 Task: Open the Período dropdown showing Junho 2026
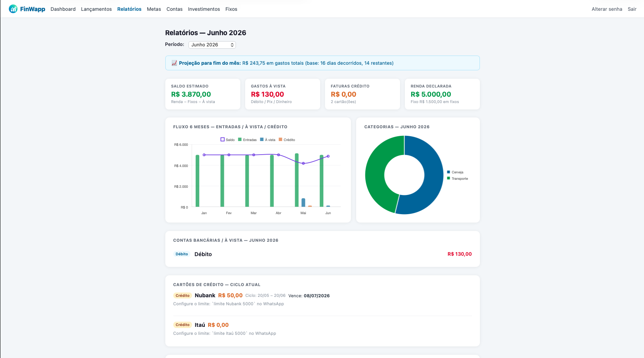[x=212, y=45]
